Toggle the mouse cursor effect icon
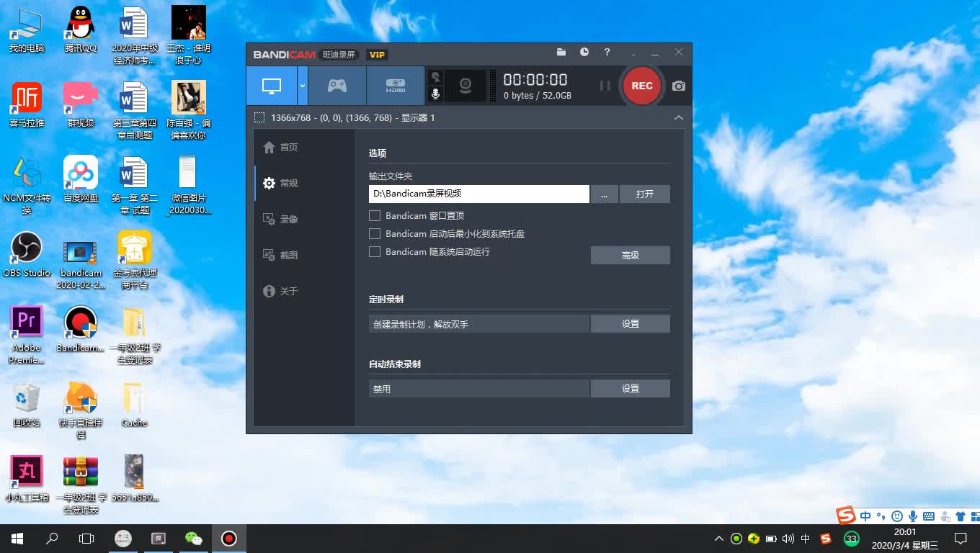Viewport: 980px width, 553px height. (435, 77)
